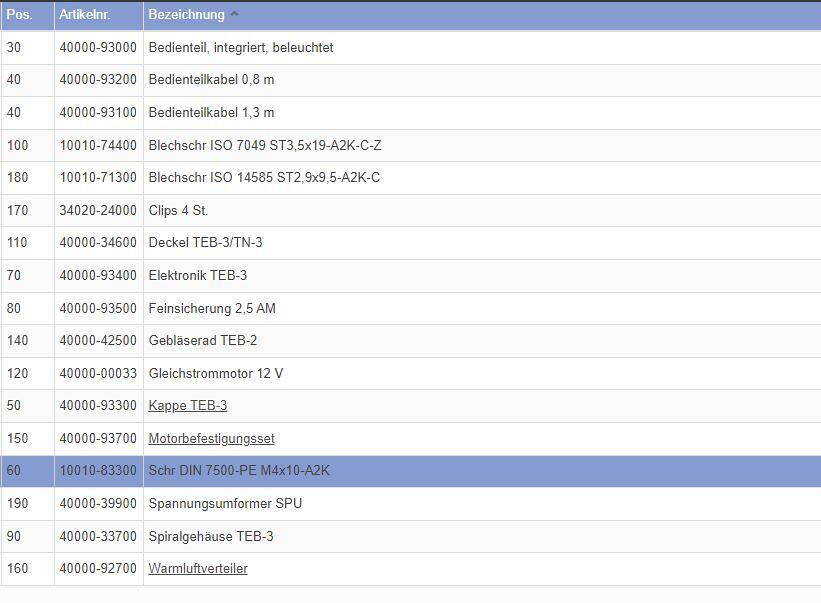Sort table by Pos. column header
This screenshot has height=603, width=821.
(x=20, y=15)
